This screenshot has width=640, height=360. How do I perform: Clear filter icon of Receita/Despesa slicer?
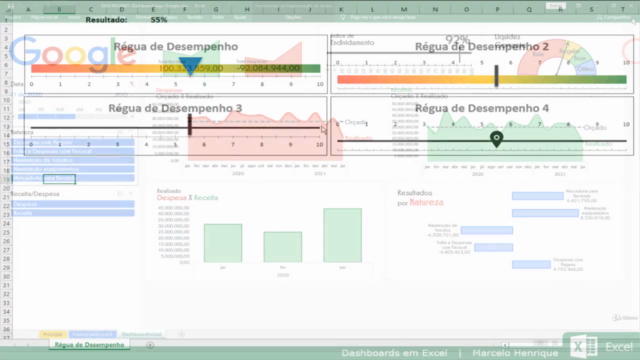(x=131, y=194)
